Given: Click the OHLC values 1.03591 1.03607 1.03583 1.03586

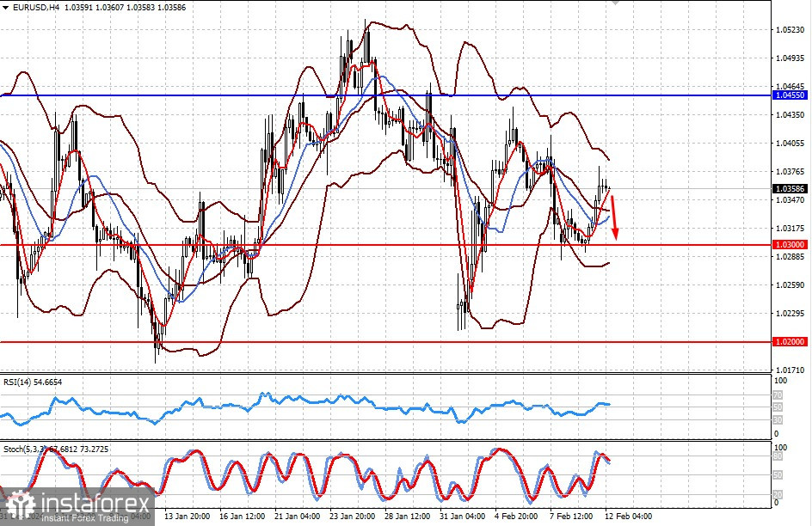Looking at the screenshot, I should 125,7.
